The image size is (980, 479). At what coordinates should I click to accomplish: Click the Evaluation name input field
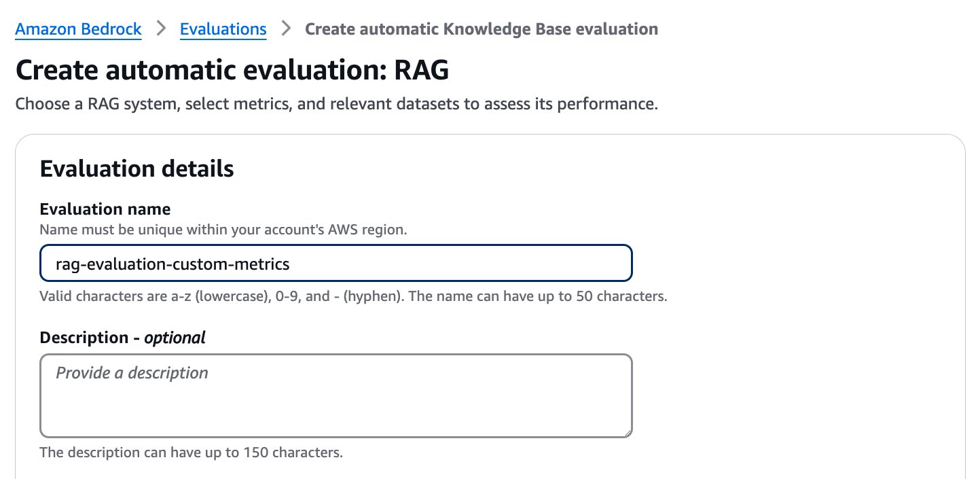tap(336, 263)
